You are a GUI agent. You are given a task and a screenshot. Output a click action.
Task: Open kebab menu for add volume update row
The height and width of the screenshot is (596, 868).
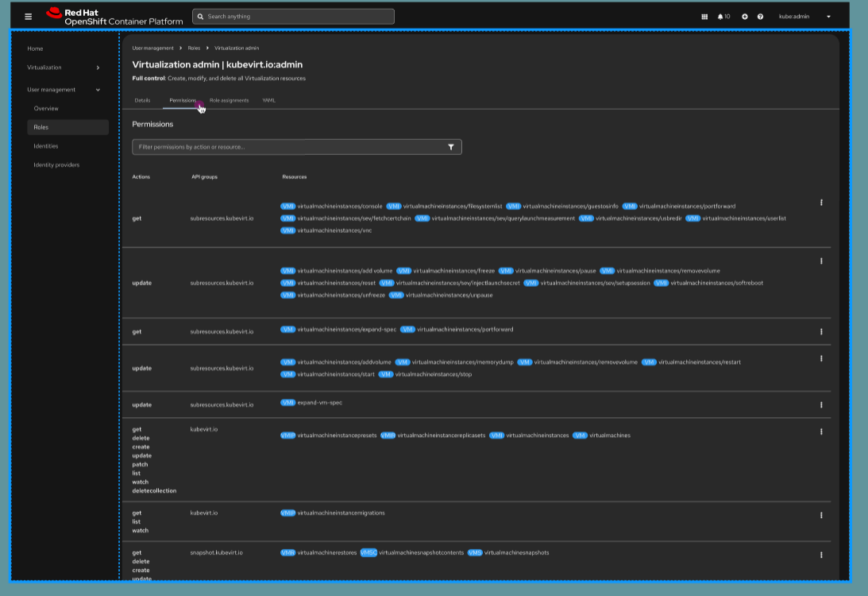[x=821, y=261]
